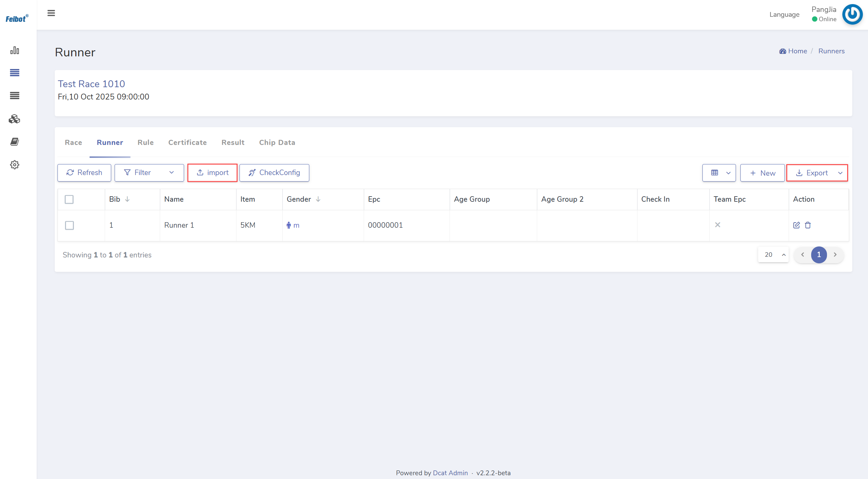
Task: Tick the checkbox for Runner 1 row
Action: (x=69, y=225)
